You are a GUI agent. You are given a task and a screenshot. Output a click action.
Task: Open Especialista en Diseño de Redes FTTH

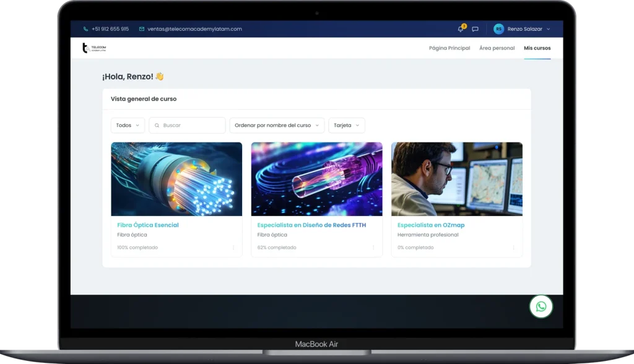click(312, 225)
